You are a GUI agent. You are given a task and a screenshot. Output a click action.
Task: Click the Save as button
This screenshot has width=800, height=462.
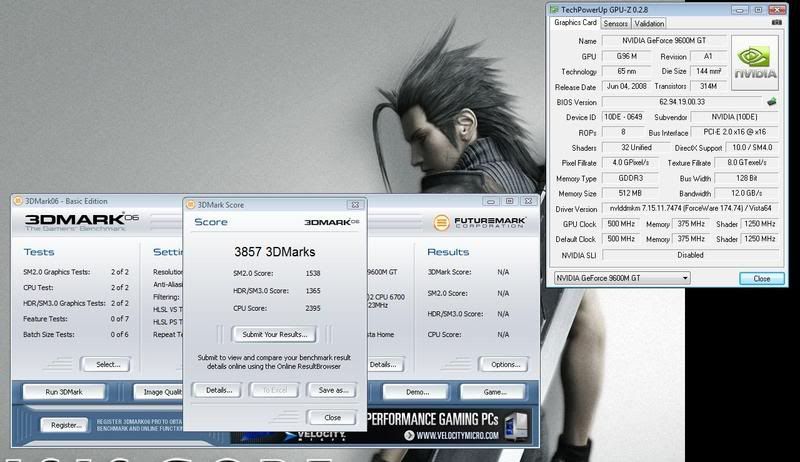pyautogui.click(x=333, y=390)
